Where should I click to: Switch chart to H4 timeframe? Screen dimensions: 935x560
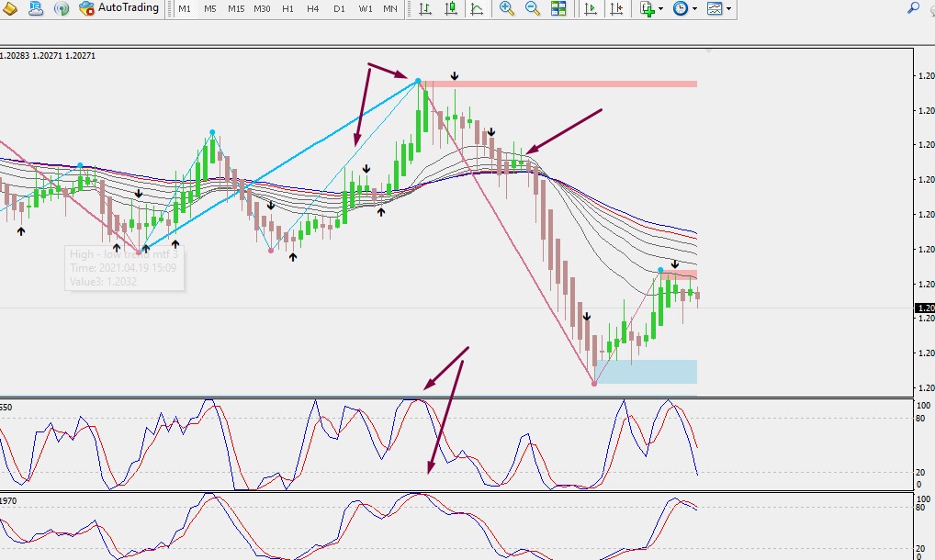click(x=313, y=9)
